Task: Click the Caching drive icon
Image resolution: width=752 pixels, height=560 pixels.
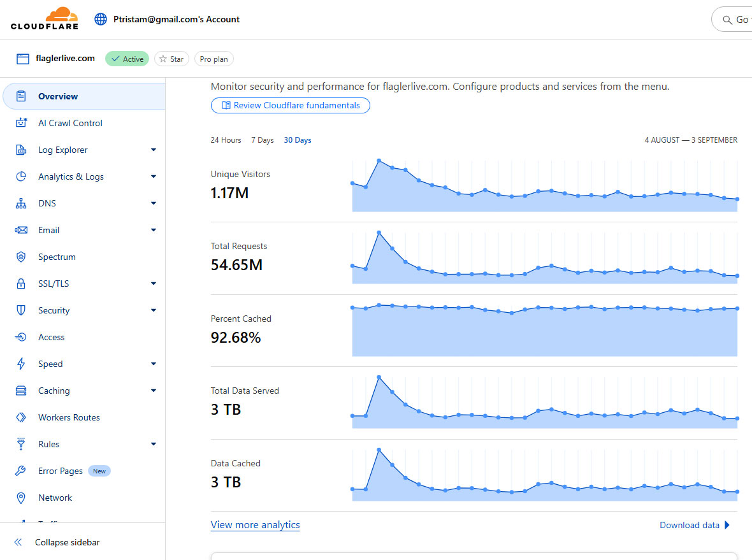Action: click(x=21, y=391)
